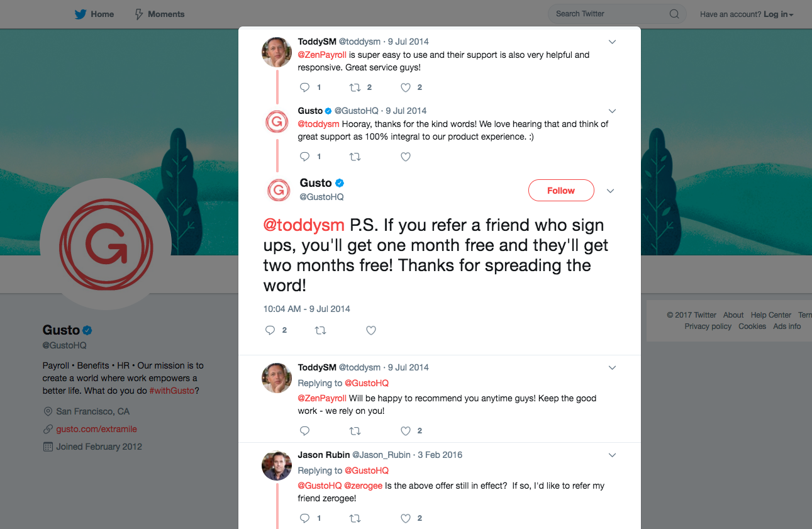Click the Moments lightning bolt icon
Screen dimensions: 812x529
click(x=139, y=14)
